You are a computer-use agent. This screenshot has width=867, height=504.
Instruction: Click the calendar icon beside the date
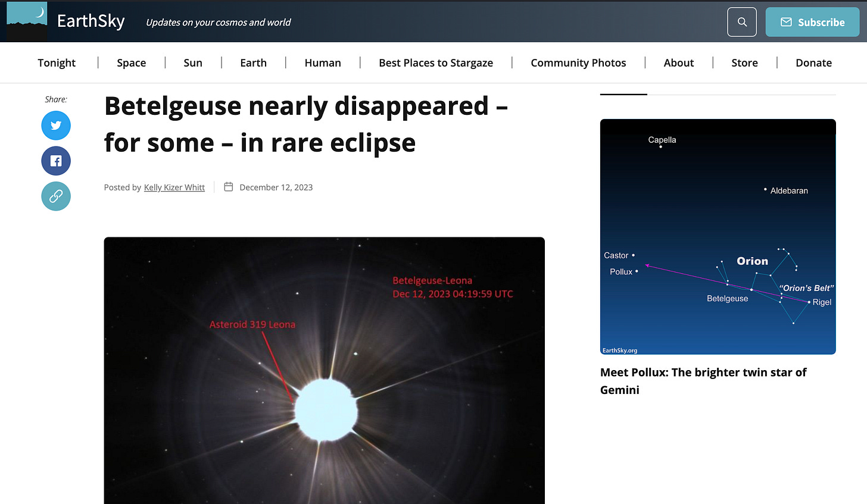[x=228, y=187]
